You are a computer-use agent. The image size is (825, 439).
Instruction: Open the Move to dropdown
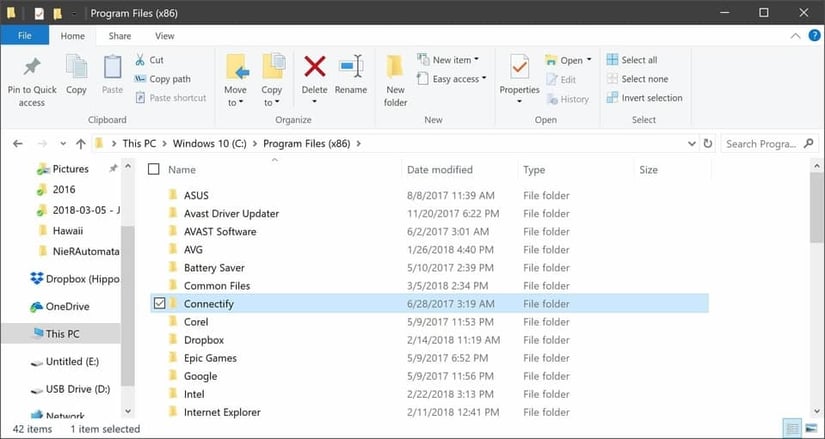[236, 96]
